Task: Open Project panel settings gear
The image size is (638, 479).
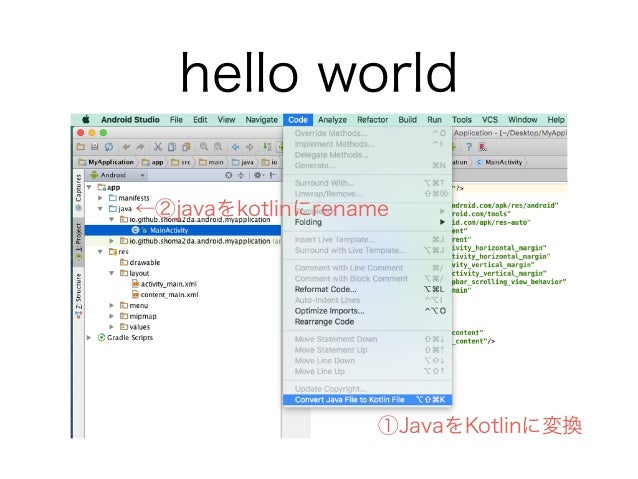Action: 258,175
